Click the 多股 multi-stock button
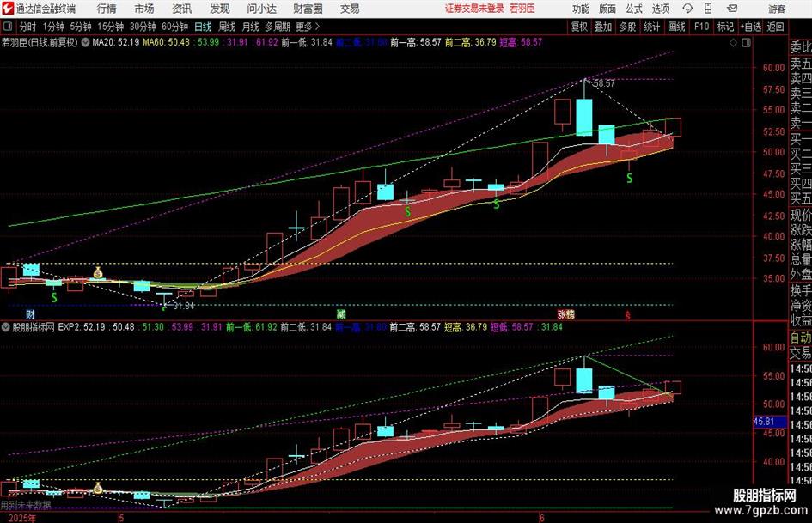 627,27
